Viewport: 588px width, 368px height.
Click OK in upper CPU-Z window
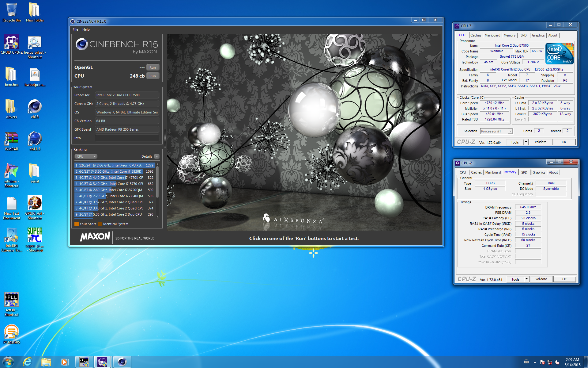pos(564,142)
